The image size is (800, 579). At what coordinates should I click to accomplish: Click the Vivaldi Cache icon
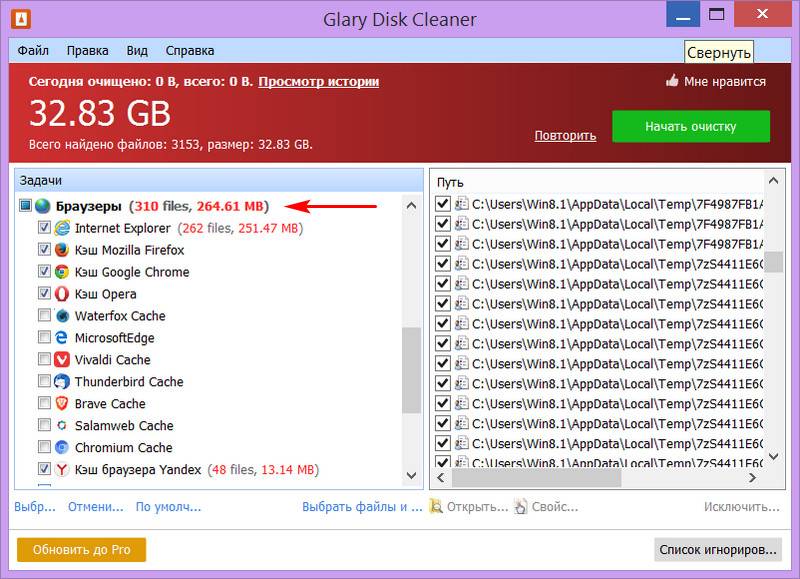point(62,360)
